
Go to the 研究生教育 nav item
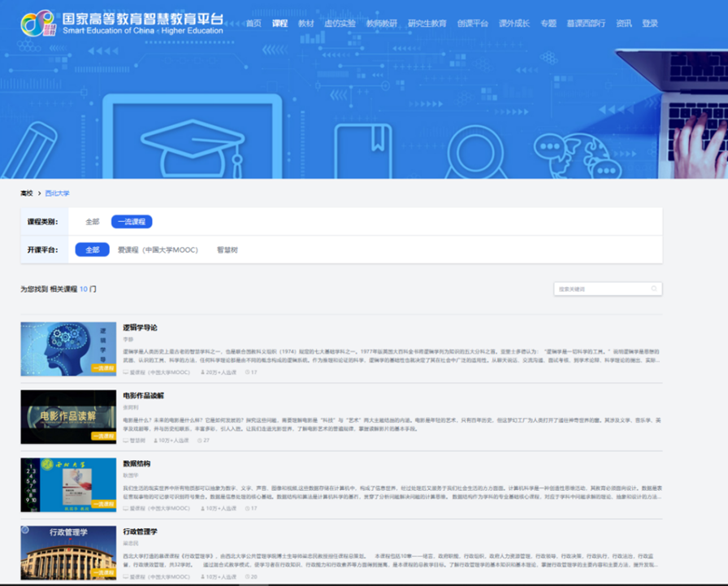(427, 24)
